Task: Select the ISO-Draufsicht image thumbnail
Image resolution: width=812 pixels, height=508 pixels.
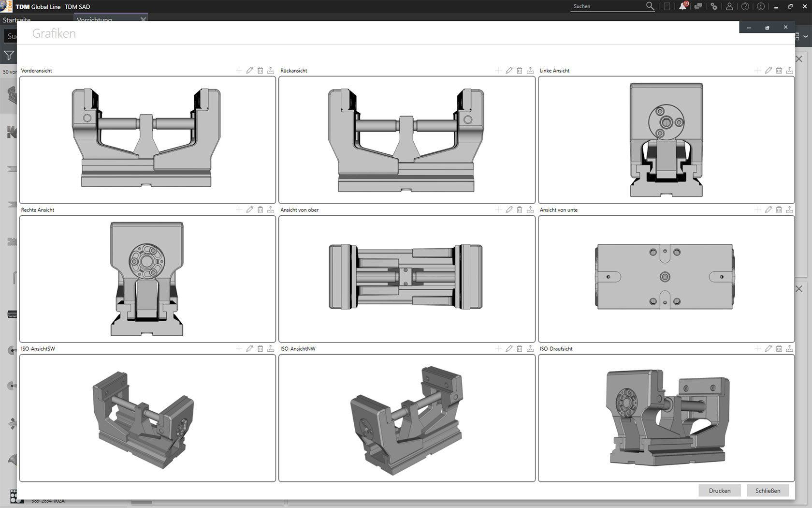Action: click(666, 418)
